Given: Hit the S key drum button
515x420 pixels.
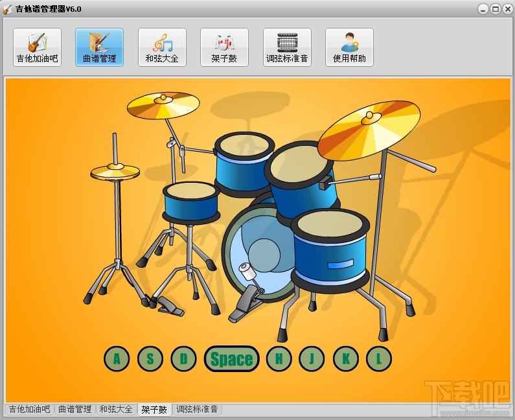Looking at the screenshot, I should [150, 358].
